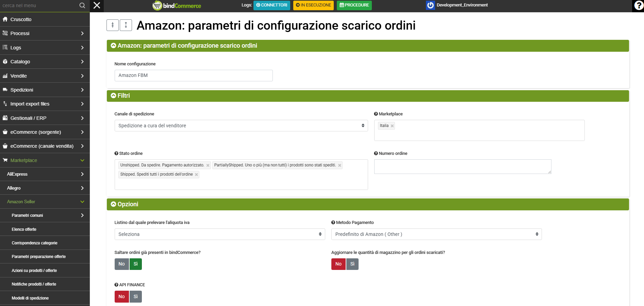Close the sidebar with the X icon
The height and width of the screenshot is (306, 644).
tap(97, 5)
